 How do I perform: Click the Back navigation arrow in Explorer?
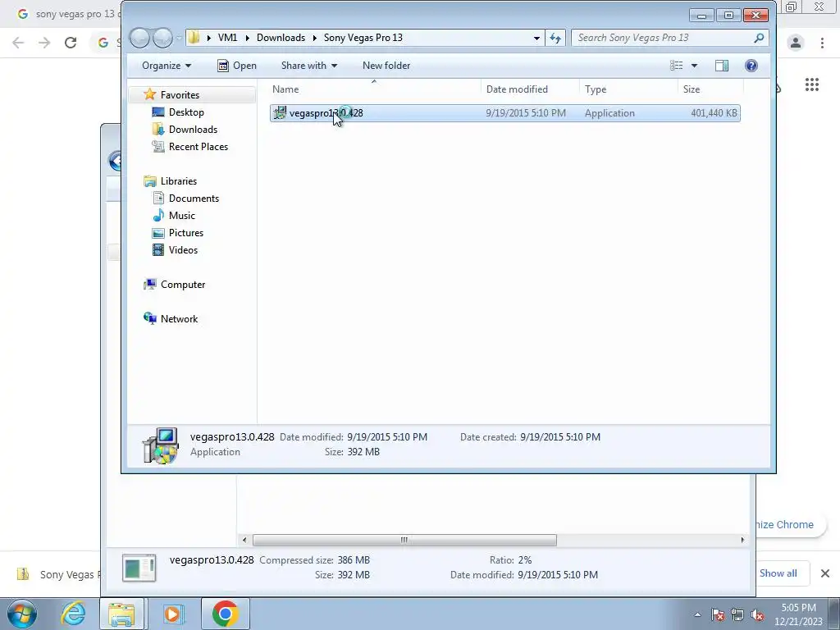tap(139, 38)
